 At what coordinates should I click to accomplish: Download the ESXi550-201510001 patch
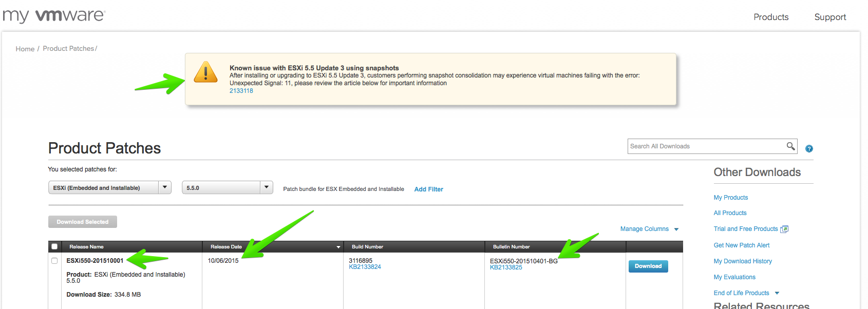648,266
